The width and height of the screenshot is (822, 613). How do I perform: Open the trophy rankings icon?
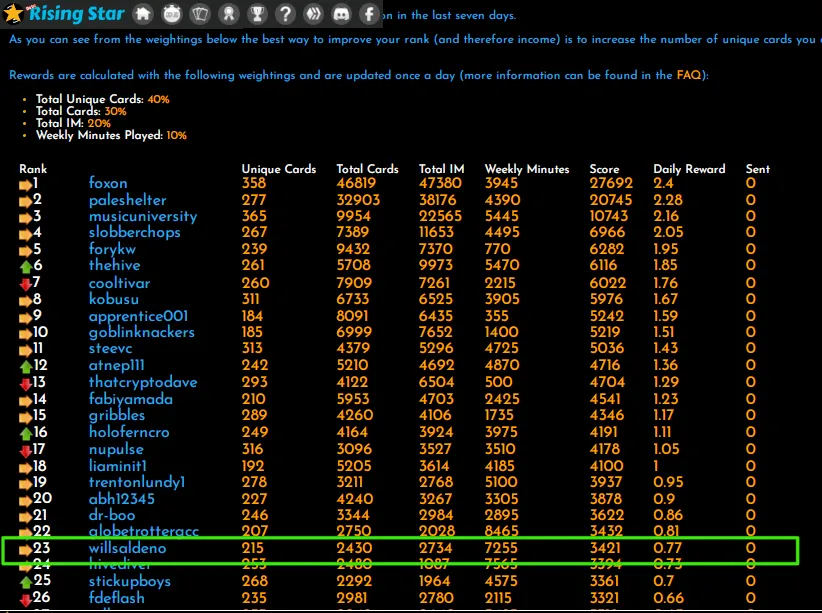257,14
